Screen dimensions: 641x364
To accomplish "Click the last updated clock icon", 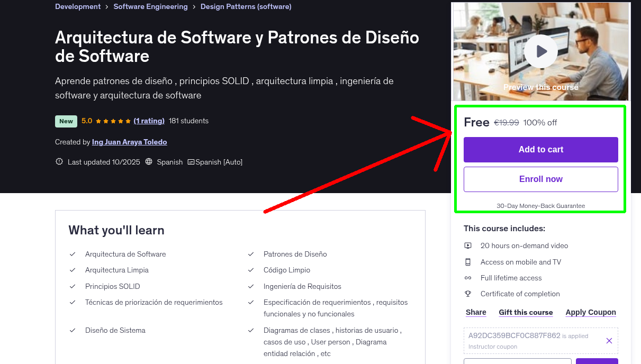I will coord(59,161).
